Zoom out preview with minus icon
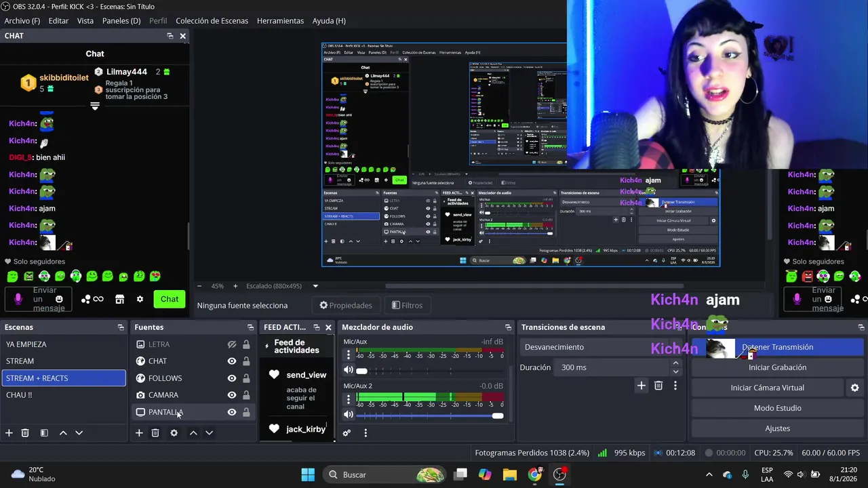Viewport: 868px width, 488px height. tap(199, 286)
